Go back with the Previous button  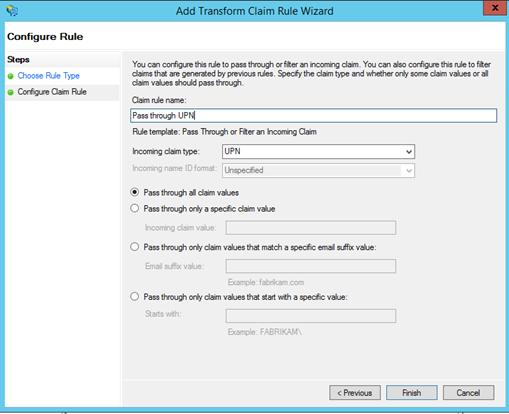pos(355,393)
